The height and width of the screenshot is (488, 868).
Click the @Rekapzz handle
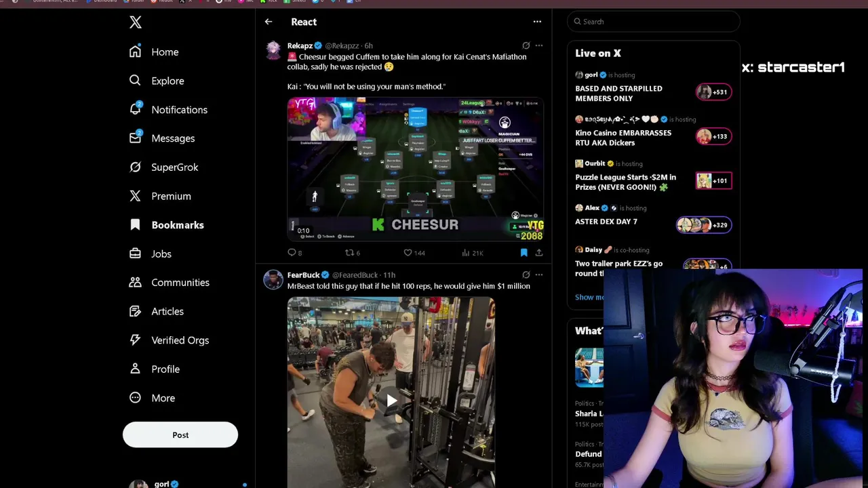click(x=342, y=45)
